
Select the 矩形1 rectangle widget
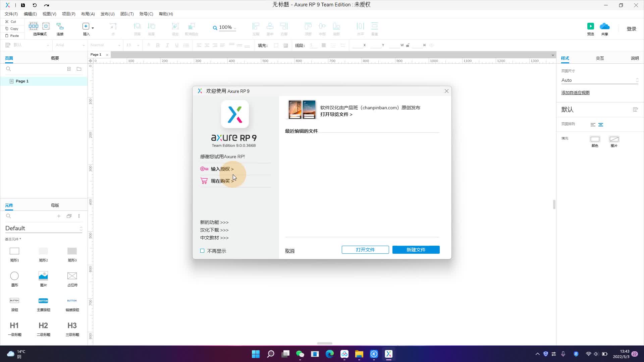(x=14, y=254)
